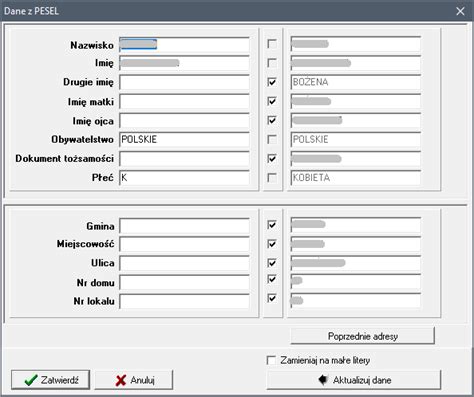The height and width of the screenshot is (397, 474).
Task: Click the red X icon on Anuluj
Action: 121,380
